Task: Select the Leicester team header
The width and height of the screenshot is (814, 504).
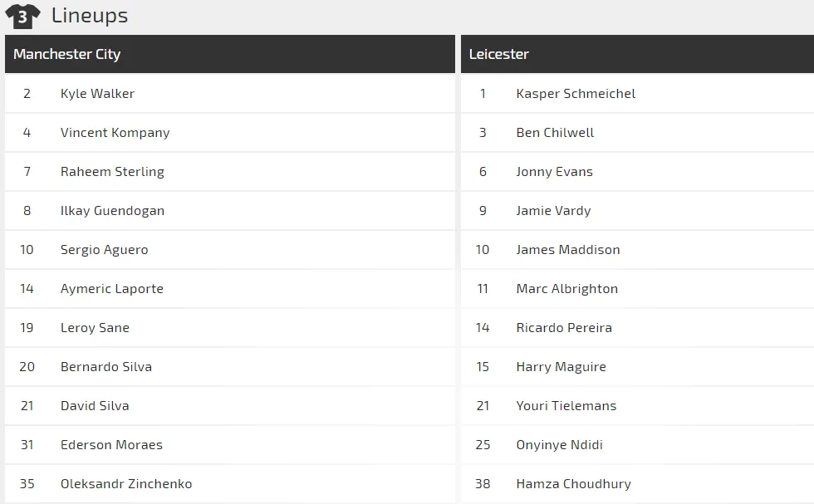Action: point(499,54)
